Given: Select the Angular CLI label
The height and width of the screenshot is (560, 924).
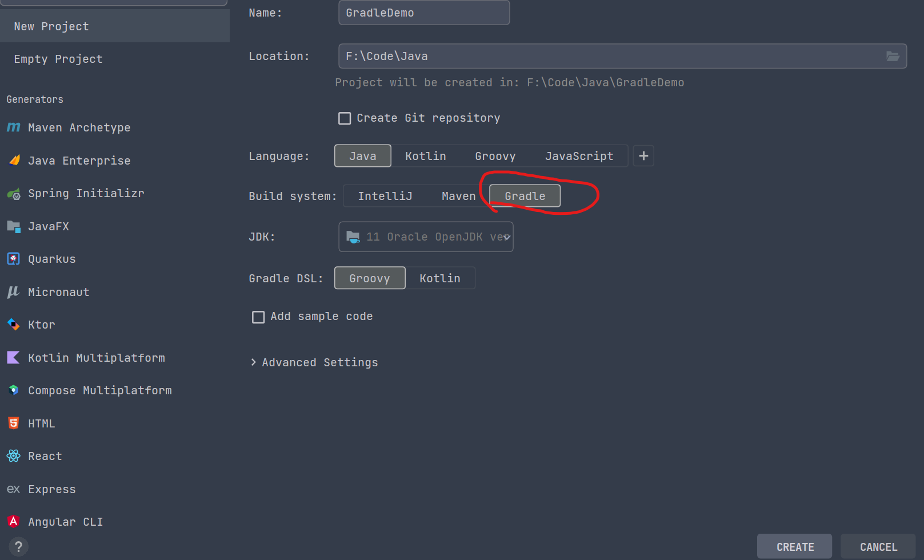Looking at the screenshot, I should coord(66,522).
